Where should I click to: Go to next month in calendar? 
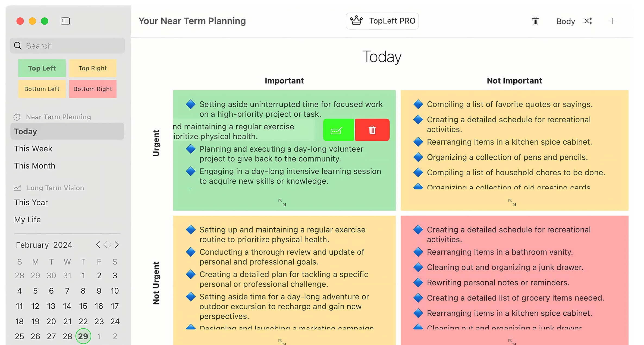click(117, 245)
